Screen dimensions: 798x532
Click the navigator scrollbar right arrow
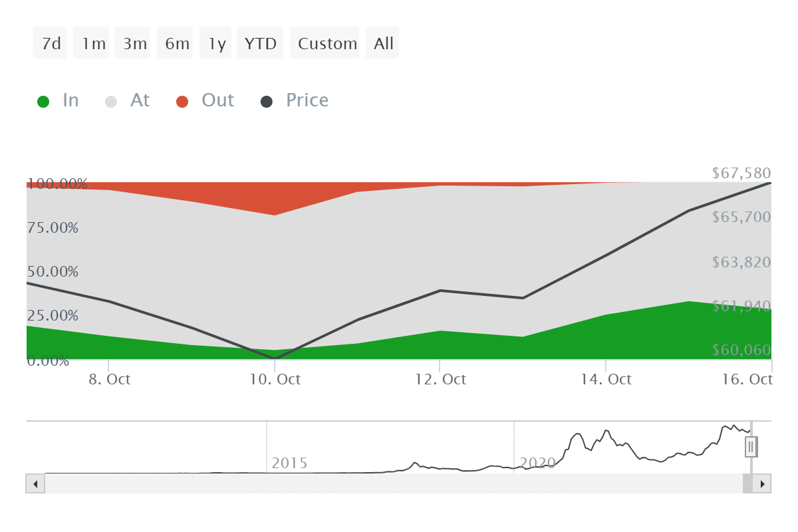(762, 483)
